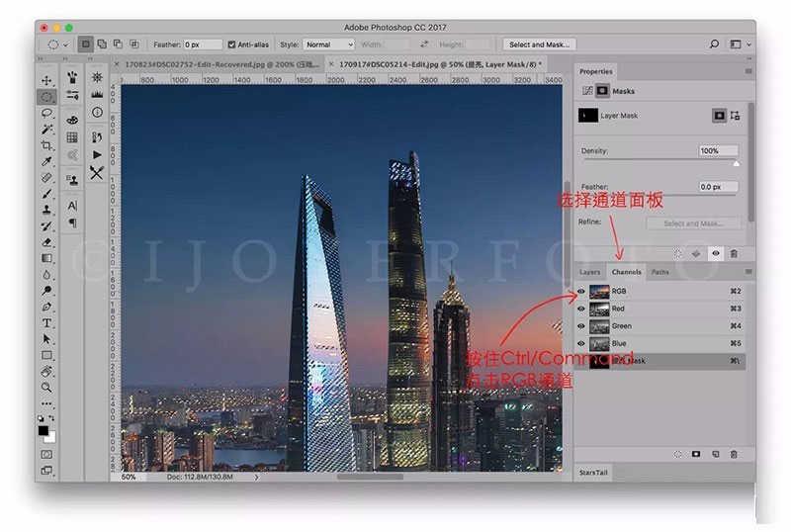Select the Eyedropper tool
The width and height of the screenshot is (791, 532).
click(46, 161)
